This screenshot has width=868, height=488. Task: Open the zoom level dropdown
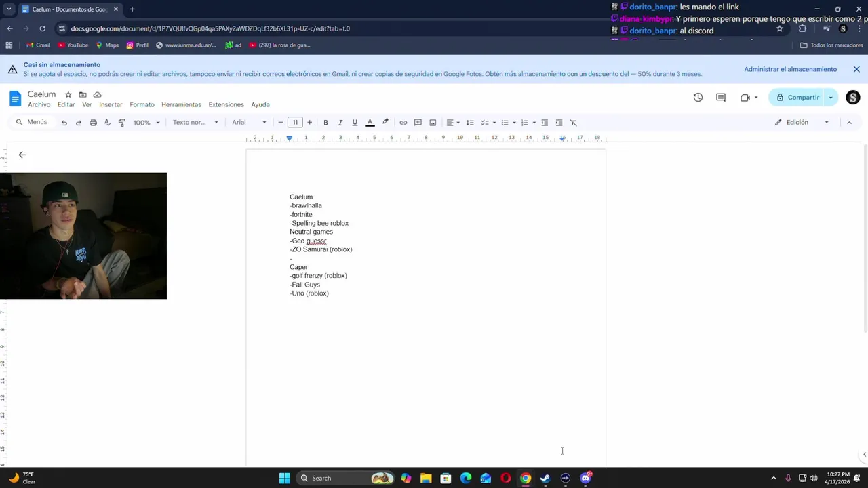coord(146,123)
